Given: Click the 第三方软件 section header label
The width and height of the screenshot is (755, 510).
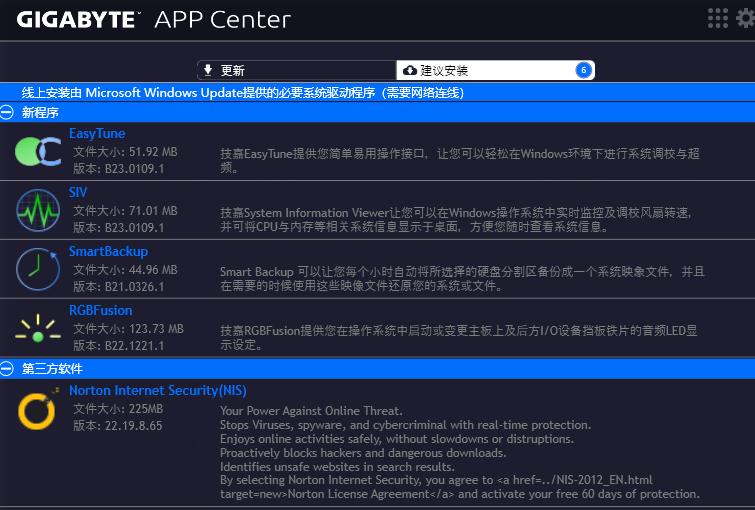Looking at the screenshot, I should pyautogui.click(x=52, y=369).
